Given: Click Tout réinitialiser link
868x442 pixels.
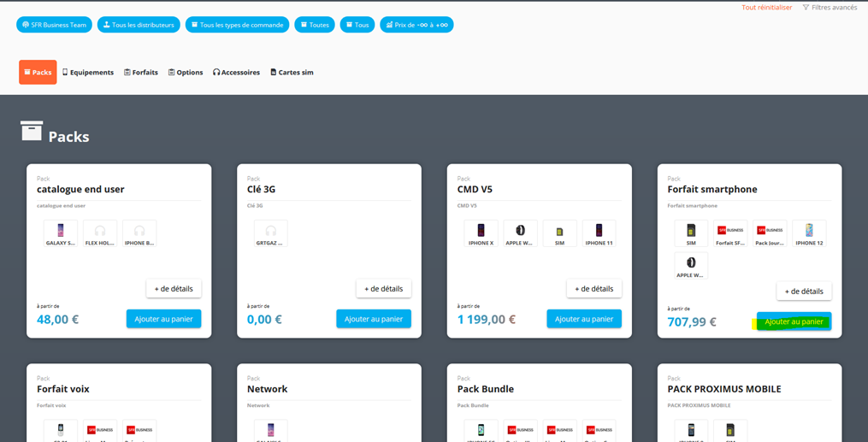Looking at the screenshot, I should (767, 8).
